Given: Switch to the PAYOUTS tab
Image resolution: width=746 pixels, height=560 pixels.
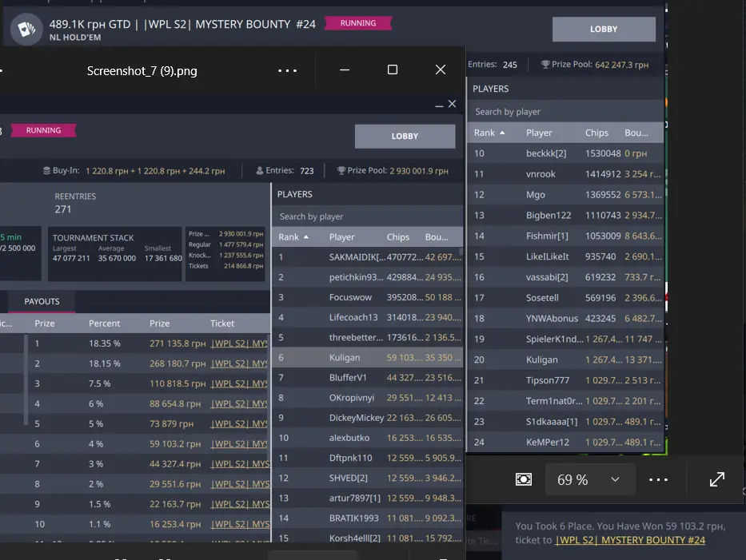Looking at the screenshot, I should click(42, 301).
